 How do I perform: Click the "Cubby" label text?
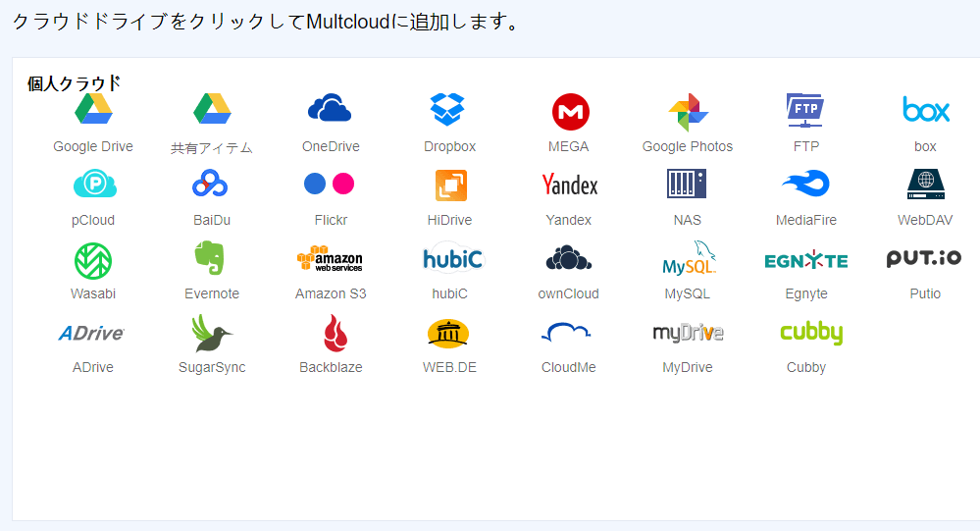(806, 367)
